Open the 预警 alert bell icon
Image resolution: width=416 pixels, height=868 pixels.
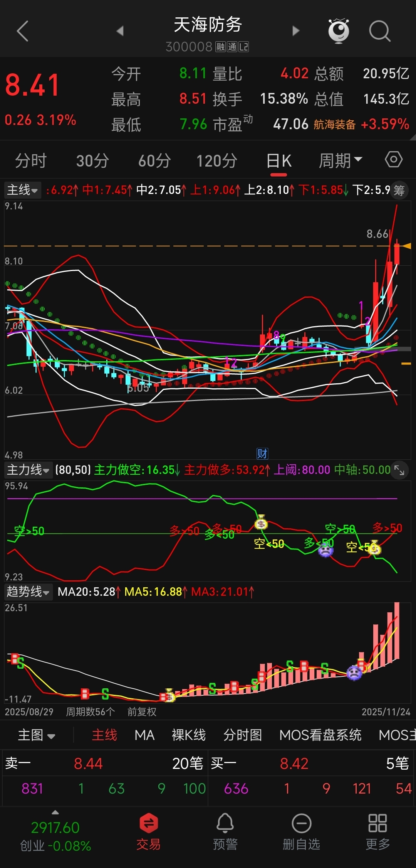pyautogui.click(x=225, y=831)
